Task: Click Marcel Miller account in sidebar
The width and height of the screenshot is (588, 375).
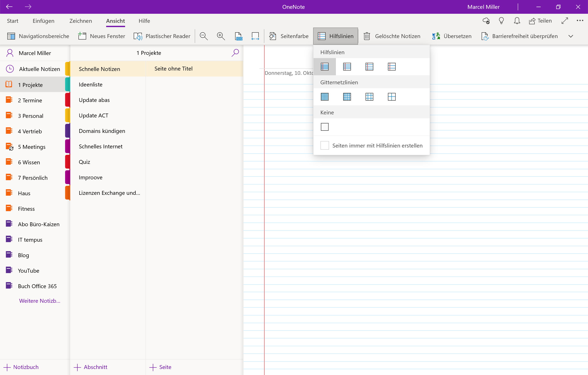Action: [x=35, y=53]
